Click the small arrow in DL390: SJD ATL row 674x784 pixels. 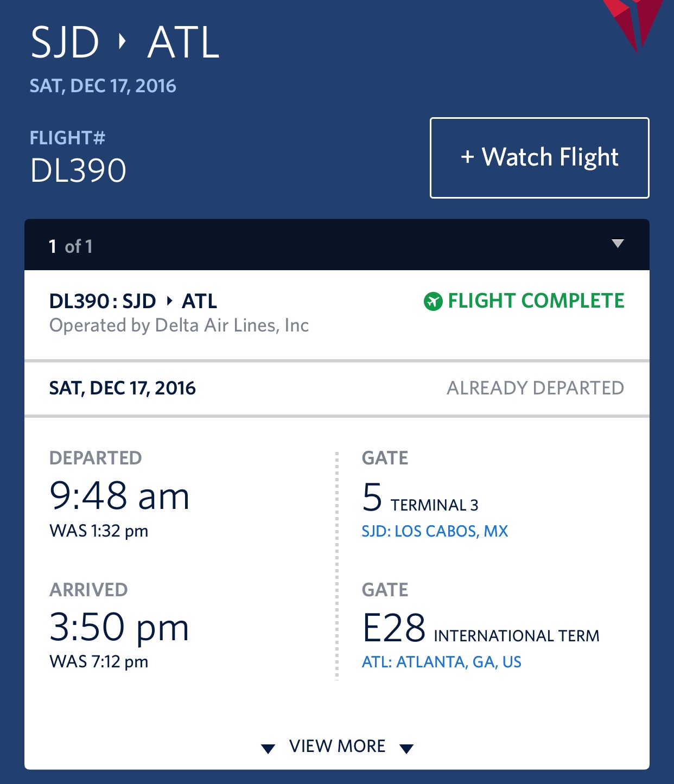click(x=169, y=301)
